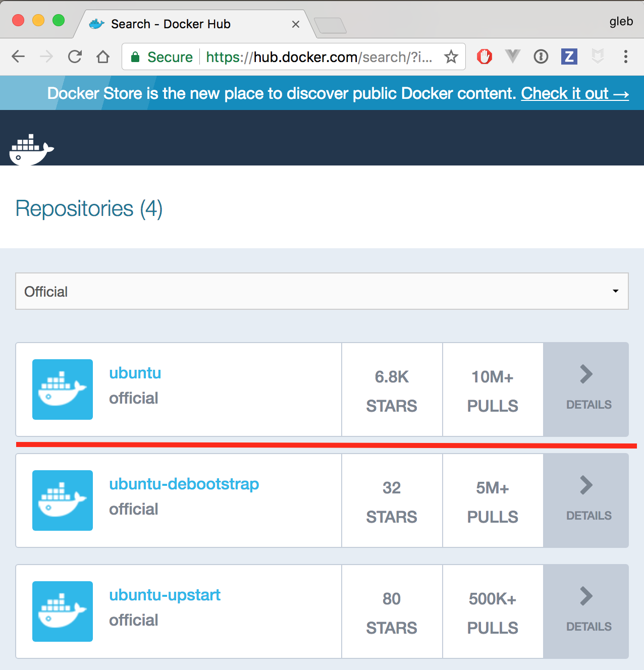Screen dimensions: 644x670
Task: Bookmark this page with the star icon
Action: (451, 57)
